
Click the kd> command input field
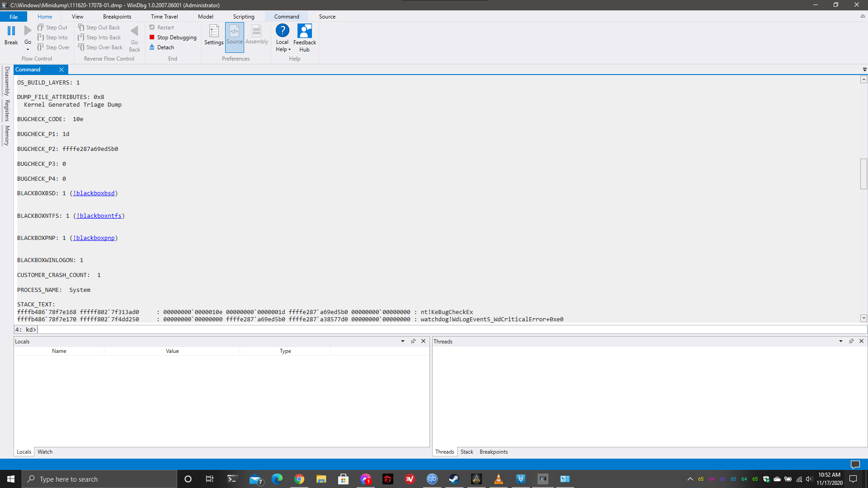[x=452, y=330]
